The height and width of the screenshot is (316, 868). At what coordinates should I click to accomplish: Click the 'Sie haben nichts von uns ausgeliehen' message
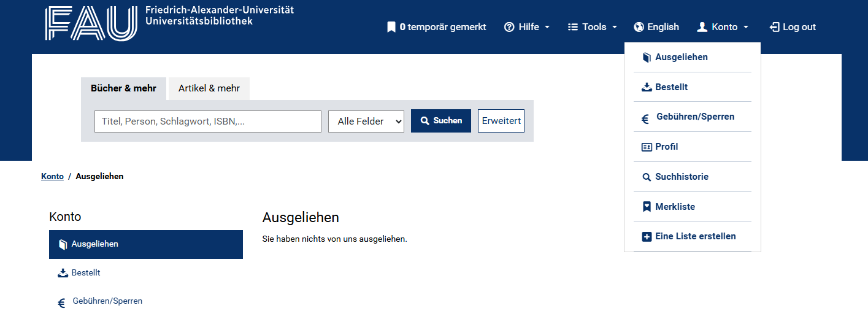coord(335,239)
